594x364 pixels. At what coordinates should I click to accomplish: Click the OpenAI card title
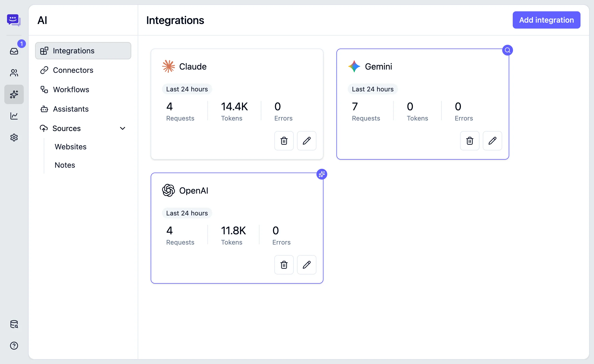pos(194,190)
